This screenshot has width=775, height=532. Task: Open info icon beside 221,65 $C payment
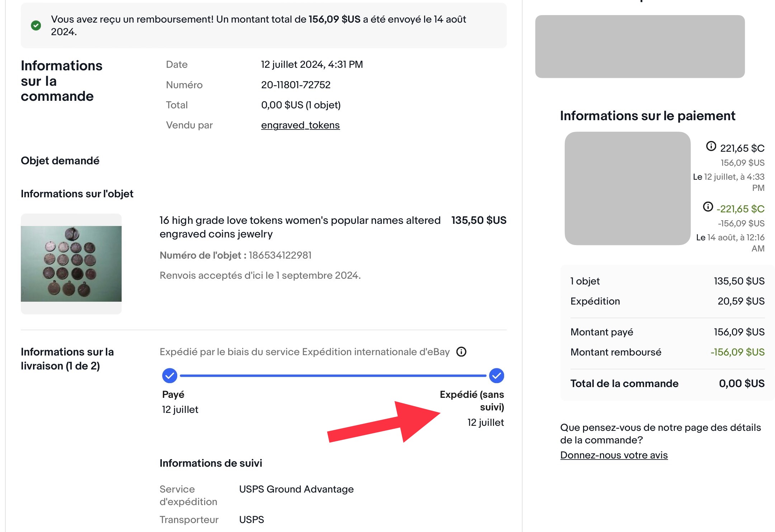711,146
